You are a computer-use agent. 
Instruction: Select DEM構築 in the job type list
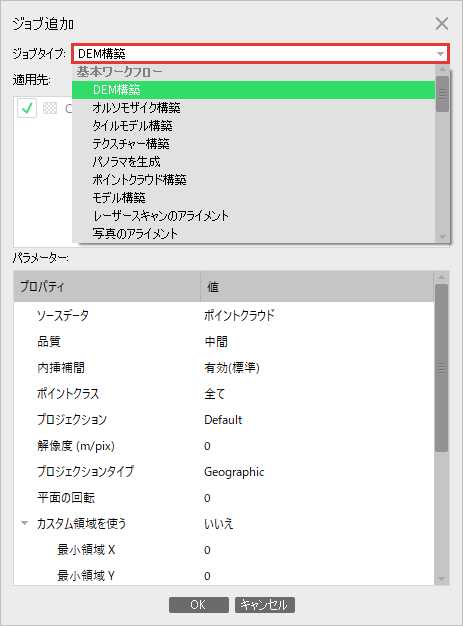click(x=253, y=90)
